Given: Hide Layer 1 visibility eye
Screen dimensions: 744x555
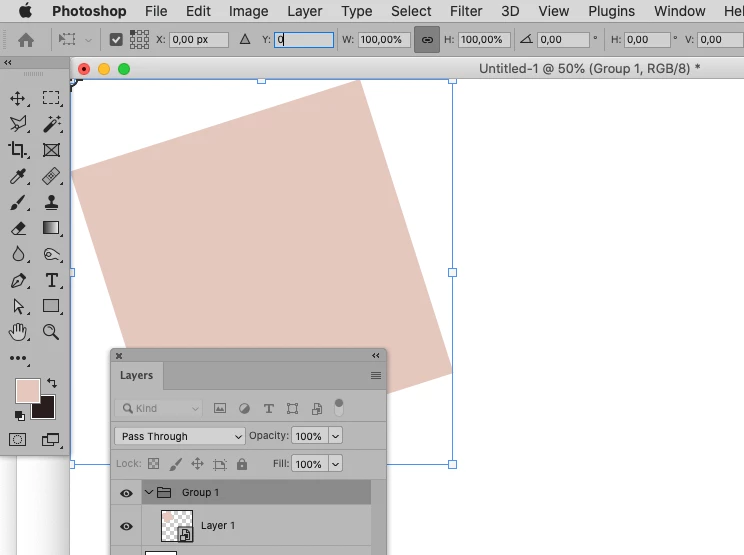Looking at the screenshot, I should click(126, 527).
